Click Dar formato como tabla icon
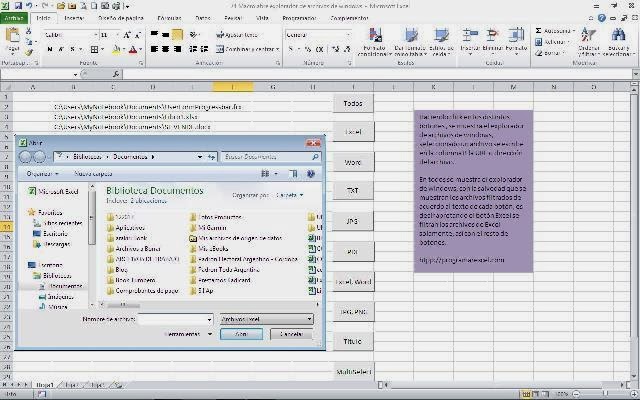640x400 pixels. click(411, 36)
